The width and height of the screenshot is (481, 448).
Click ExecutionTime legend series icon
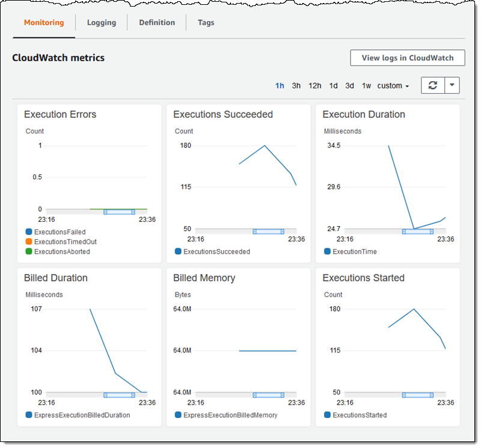click(327, 251)
